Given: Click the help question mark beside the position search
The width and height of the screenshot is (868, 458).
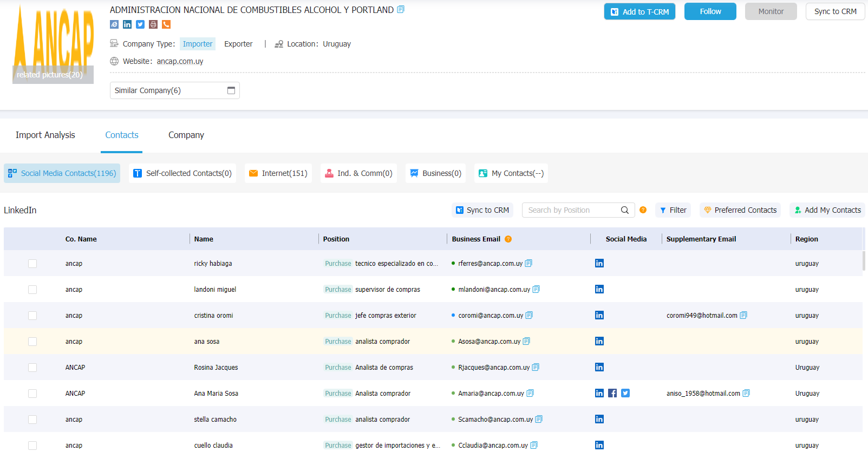Looking at the screenshot, I should pyautogui.click(x=643, y=210).
